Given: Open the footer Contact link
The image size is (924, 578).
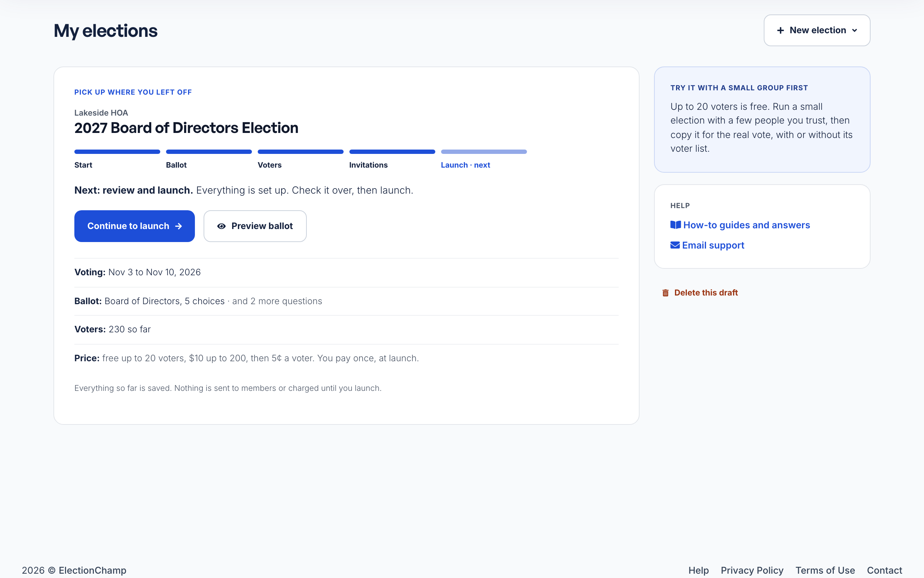Looking at the screenshot, I should click(884, 570).
